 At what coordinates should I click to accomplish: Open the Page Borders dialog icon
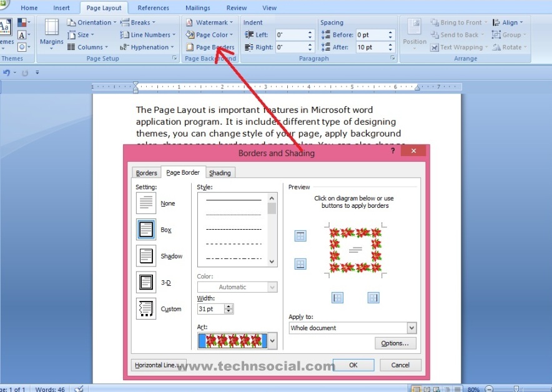click(x=190, y=47)
